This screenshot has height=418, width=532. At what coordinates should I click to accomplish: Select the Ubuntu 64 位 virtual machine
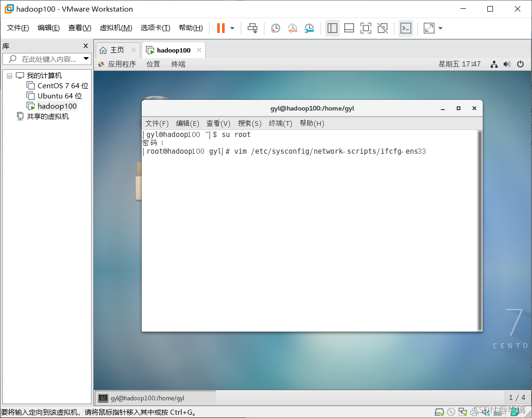(60, 96)
